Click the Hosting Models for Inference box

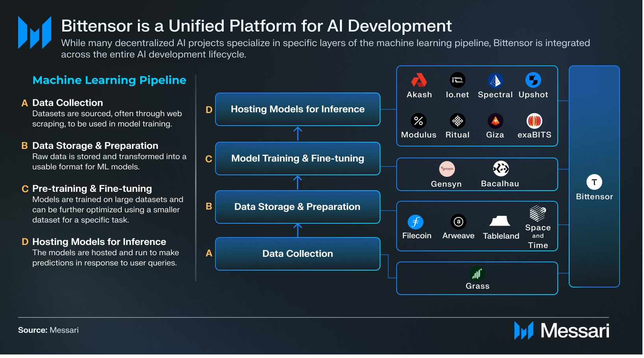298,109
